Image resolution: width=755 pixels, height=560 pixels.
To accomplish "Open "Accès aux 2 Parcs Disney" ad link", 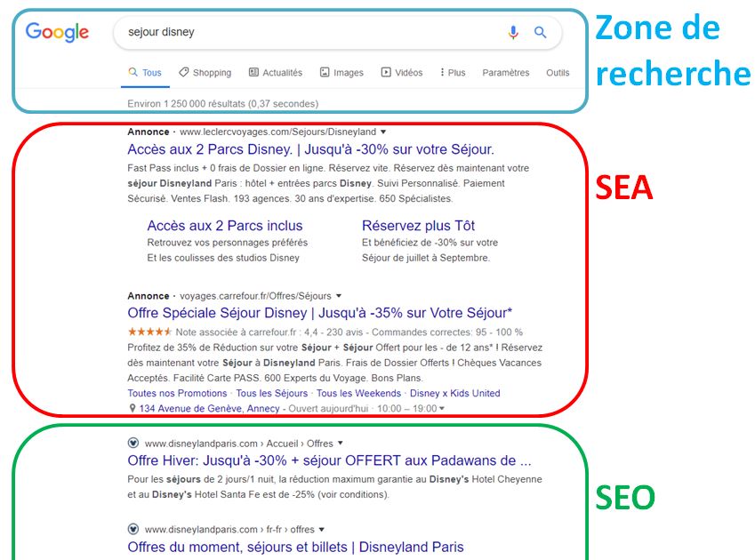I will (310, 149).
